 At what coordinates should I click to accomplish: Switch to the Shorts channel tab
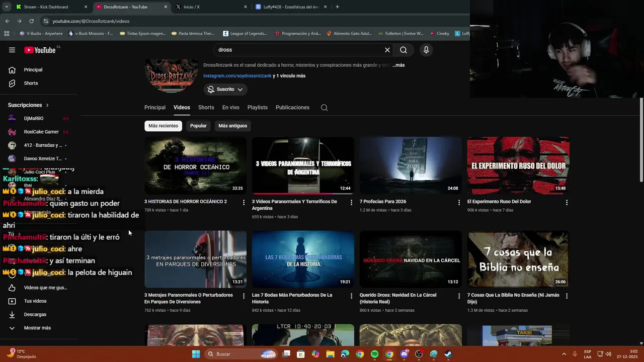[206, 108]
